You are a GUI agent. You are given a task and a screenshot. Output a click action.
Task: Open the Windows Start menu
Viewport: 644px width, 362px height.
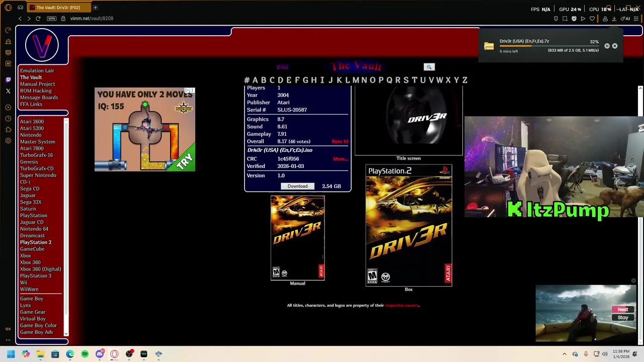pyautogui.click(x=11, y=354)
